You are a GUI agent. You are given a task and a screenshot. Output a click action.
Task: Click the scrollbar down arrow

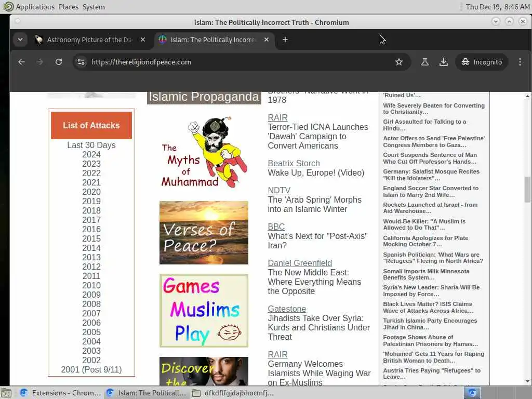coord(528,381)
